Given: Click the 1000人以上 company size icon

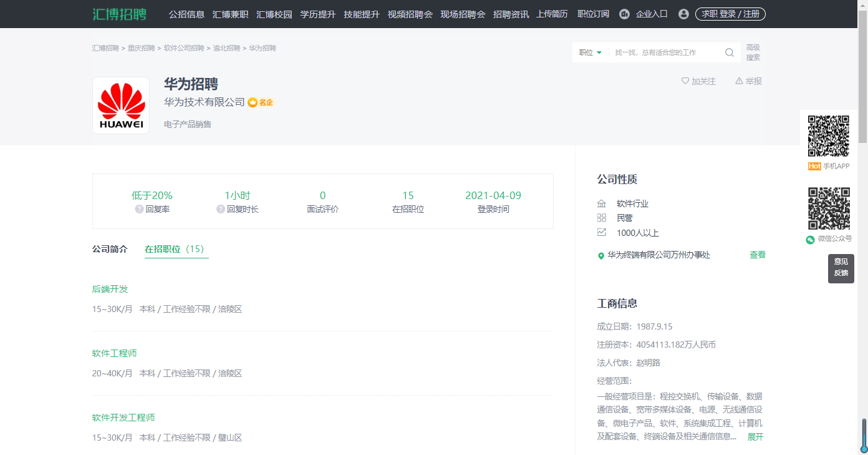Looking at the screenshot, I should coord(602,232).
